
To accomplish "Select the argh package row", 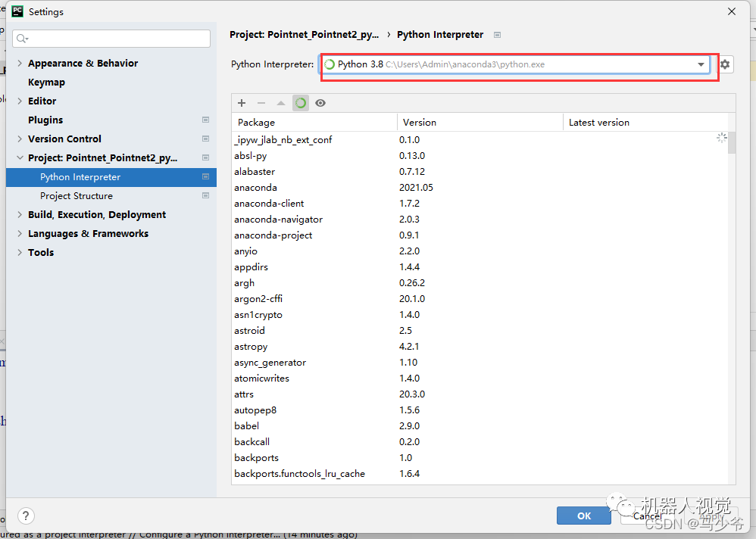I will [x=480, y=282].
